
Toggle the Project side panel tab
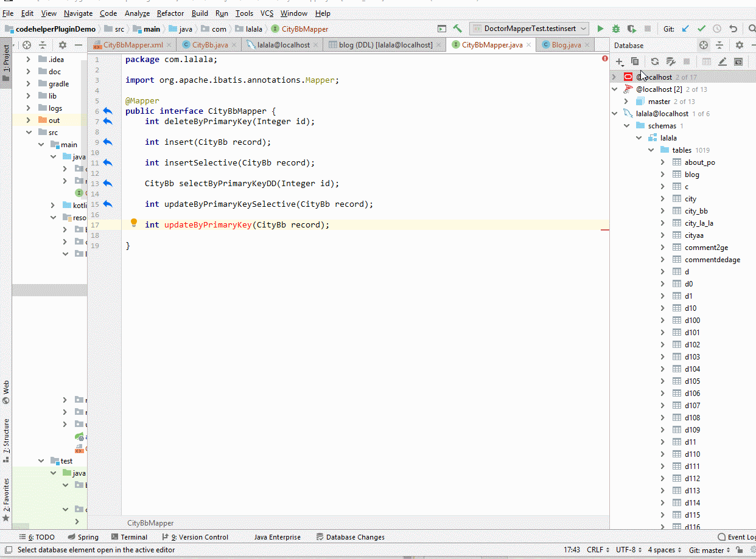[x=6, y=63]
